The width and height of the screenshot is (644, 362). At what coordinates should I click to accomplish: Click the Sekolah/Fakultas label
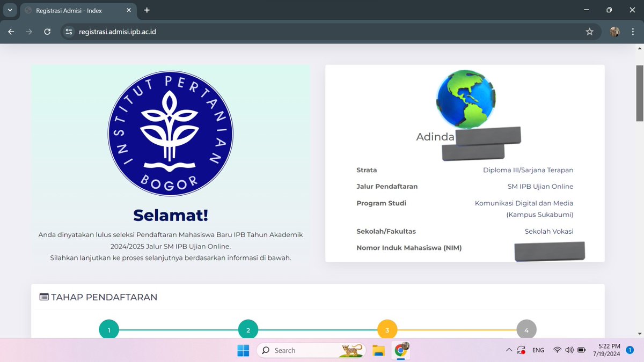(x=386, y=231)
